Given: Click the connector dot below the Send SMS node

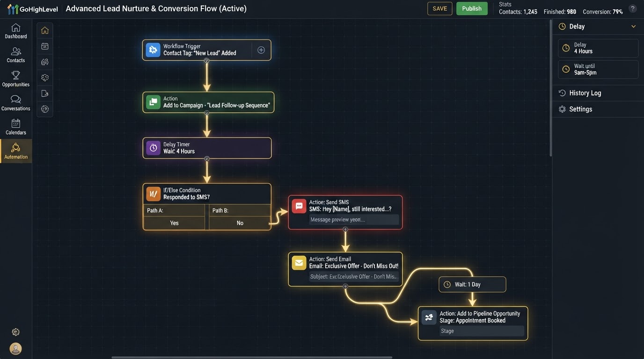Looking at the screenshot, I should tap(345, 230).
